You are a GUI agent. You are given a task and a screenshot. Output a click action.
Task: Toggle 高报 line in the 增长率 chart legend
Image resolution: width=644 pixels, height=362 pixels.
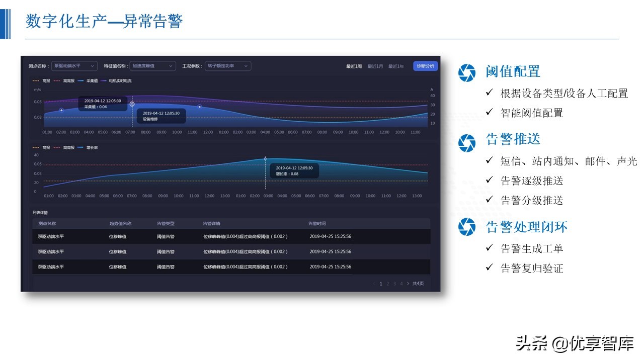(x=41, y=148)
